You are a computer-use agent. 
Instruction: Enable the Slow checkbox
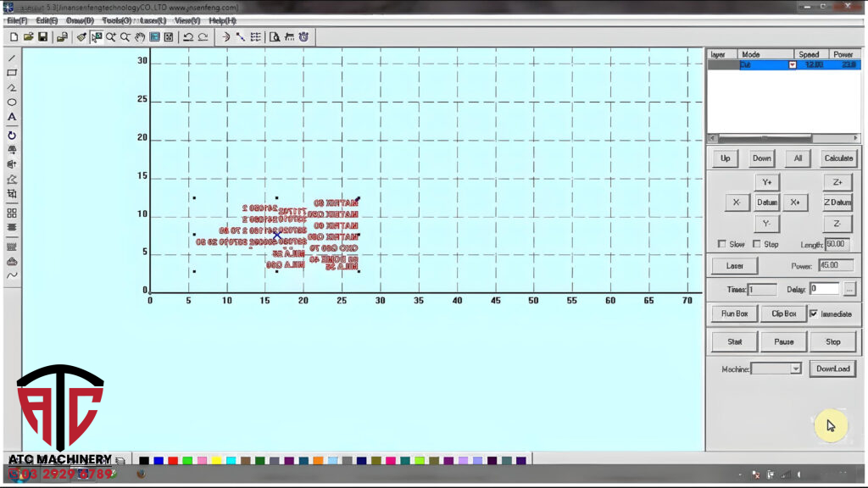[x=721, y=244]
